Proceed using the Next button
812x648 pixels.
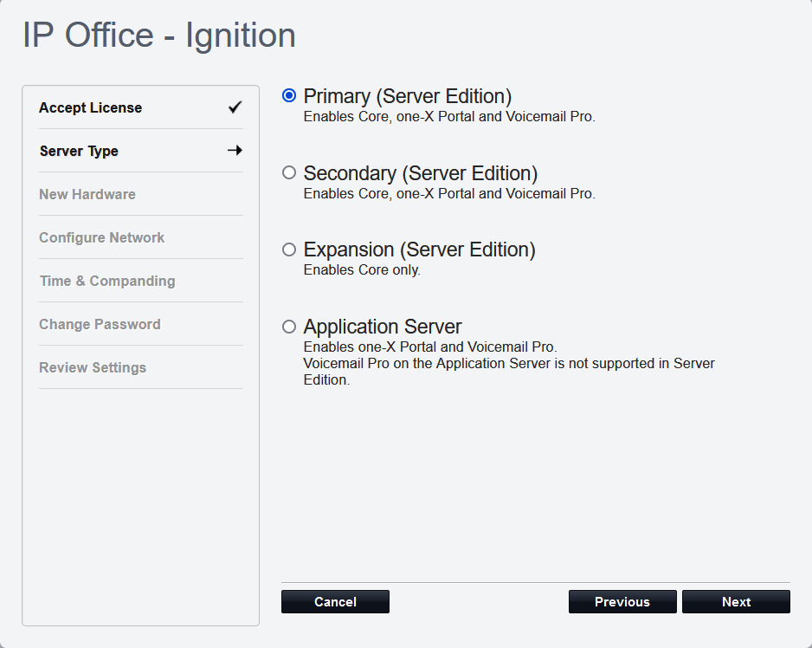point(736,602)
